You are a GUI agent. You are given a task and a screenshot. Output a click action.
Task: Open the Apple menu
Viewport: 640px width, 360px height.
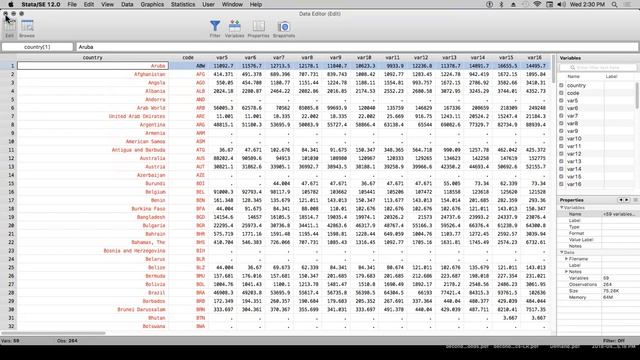point(11,4)
